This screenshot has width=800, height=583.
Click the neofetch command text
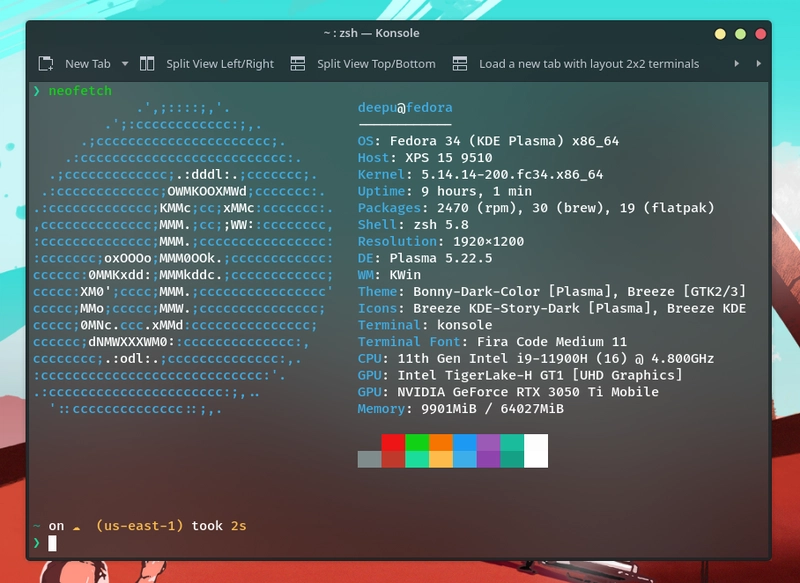[80, 91]
